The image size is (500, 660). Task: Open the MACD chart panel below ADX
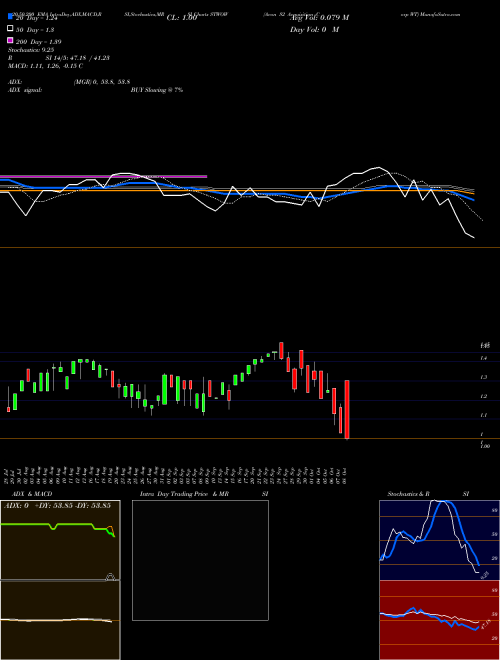pyautogui.click(x=60, y=620)
